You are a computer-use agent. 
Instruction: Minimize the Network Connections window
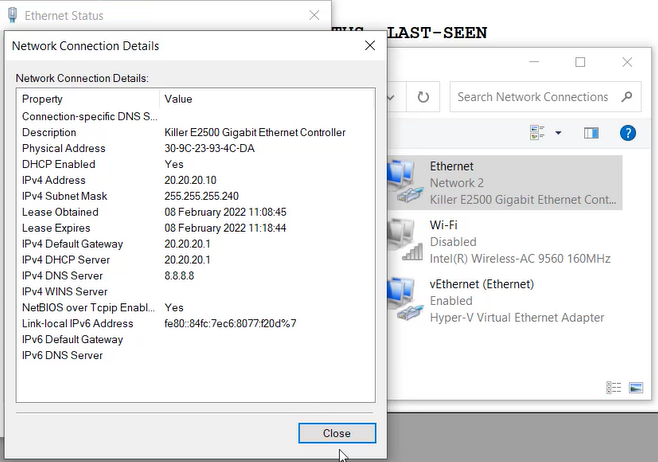534,62
